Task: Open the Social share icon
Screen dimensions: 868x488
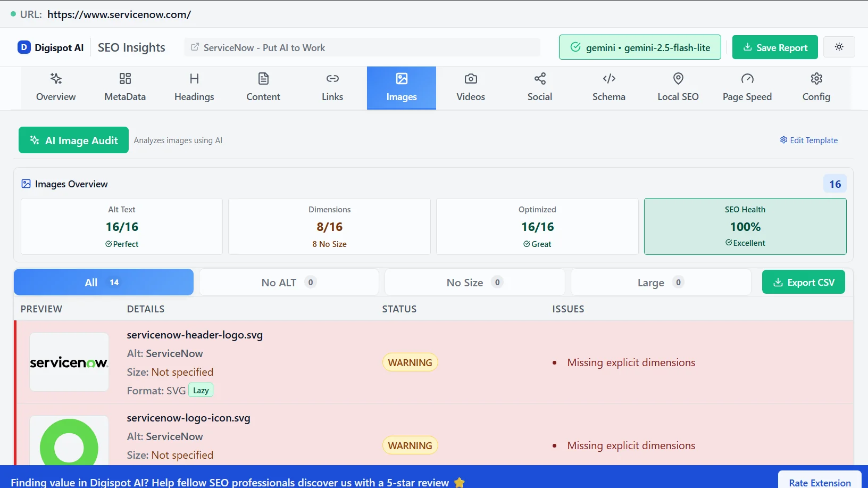Action: point(539,79)
